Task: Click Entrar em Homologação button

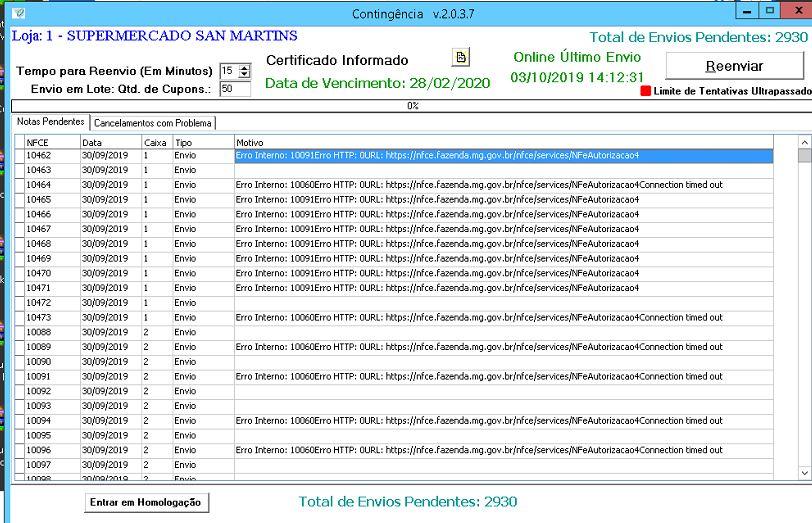Action: pyautogui.click(x=146, y=502)
